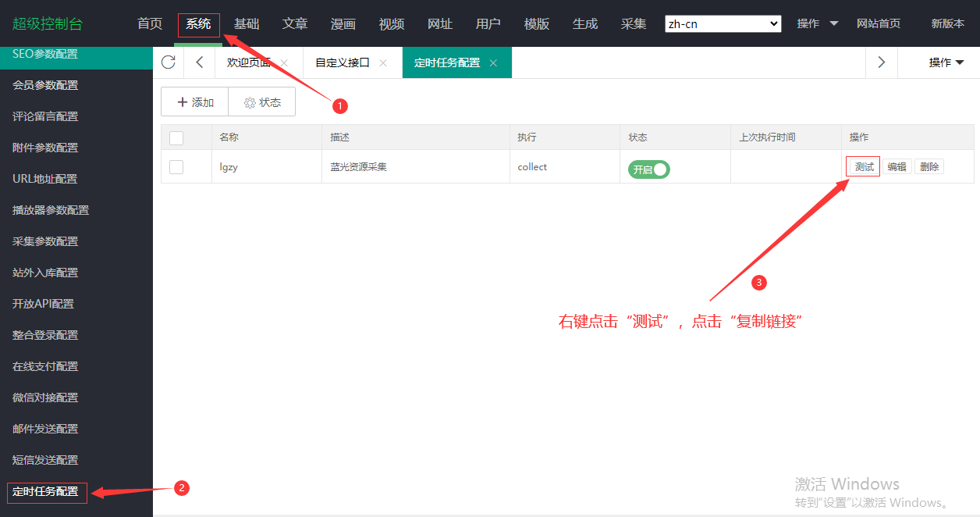Click 测试 button for the lgzy task

(x=864, y=167)
